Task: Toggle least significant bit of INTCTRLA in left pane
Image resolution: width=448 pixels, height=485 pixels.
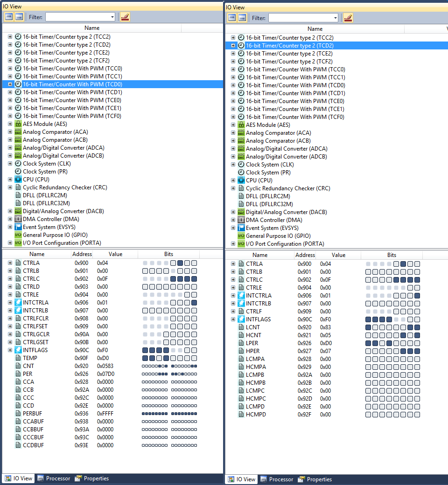Action: point(194,303)
